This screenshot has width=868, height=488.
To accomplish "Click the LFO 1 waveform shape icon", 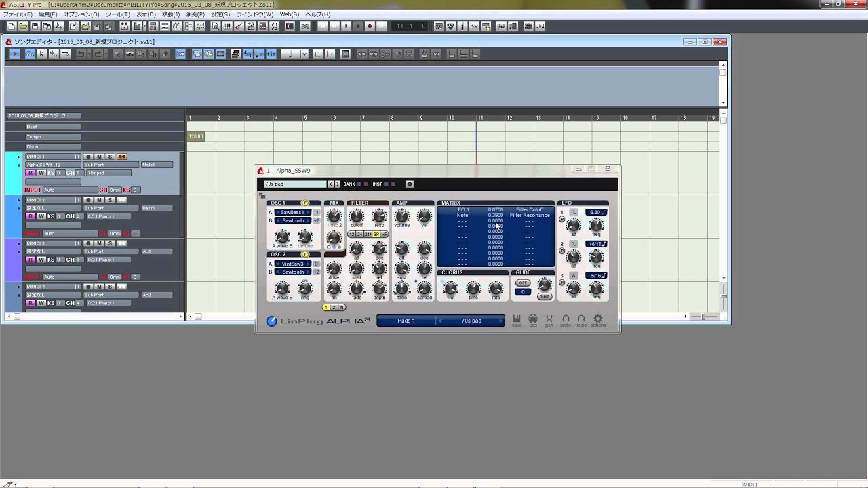I will coord(574,212).
